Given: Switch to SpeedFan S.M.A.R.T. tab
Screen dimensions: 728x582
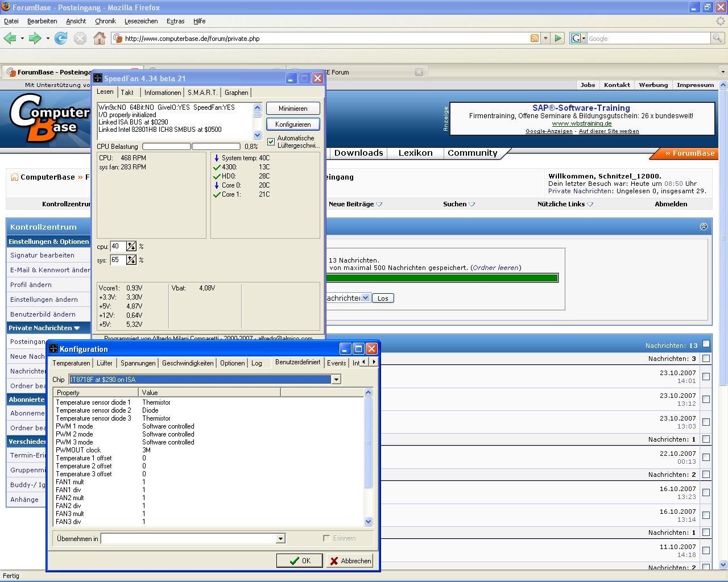Looking at the screenshot, I should 202,93.
